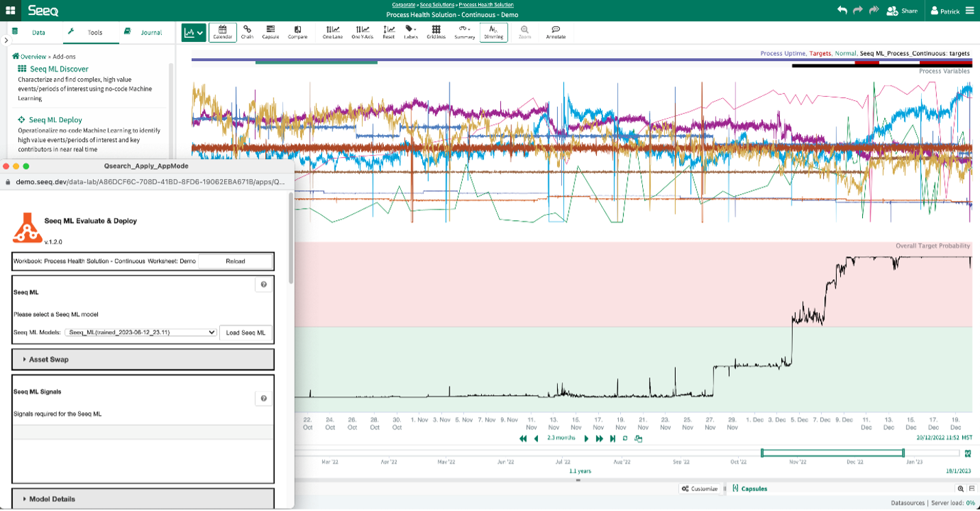
Task: Select the Calendar toolbar tool
Action: pos(223,32)
